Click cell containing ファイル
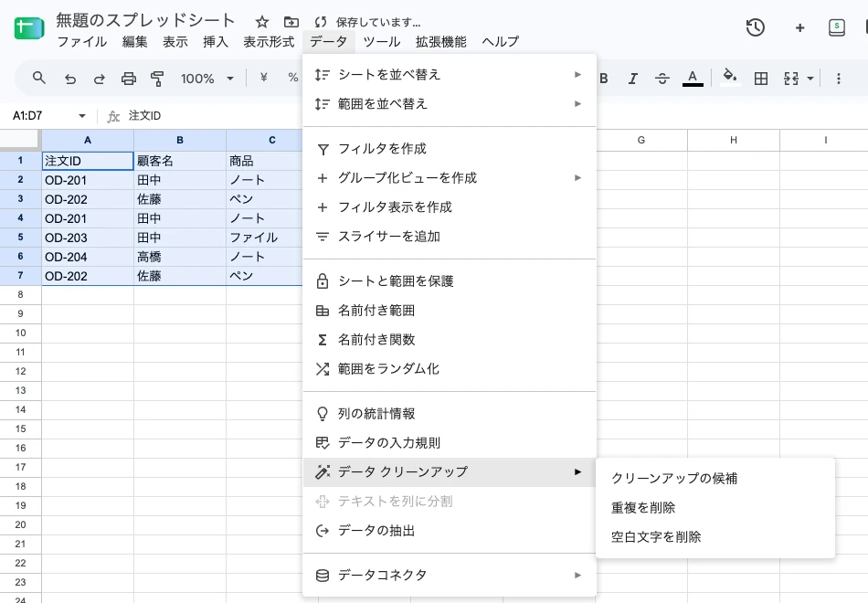This screenshot has width=868, height=603. [264, 238]
